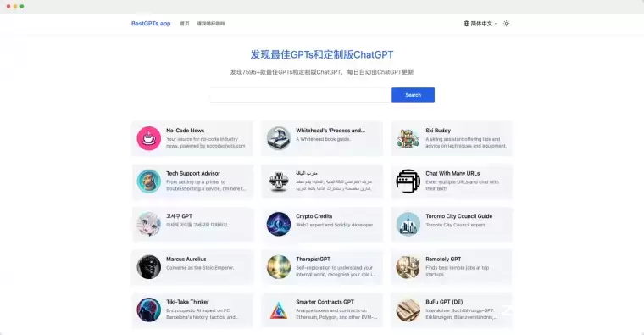Screen dimensions: 644x335
Task: Click the Tech Support Advisor title
Action: click(193, 174)
